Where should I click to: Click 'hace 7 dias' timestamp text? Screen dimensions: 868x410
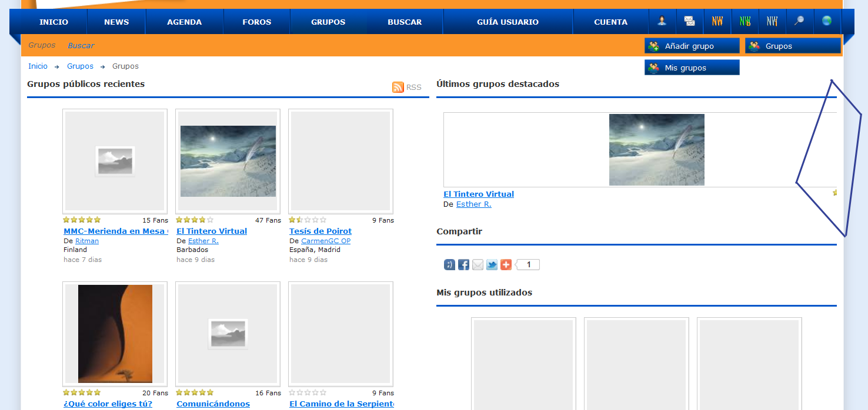pos(82,260)
